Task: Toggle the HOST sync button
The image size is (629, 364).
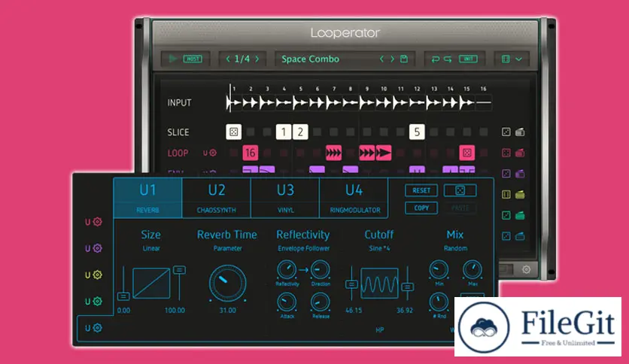Action: point(193,59)
